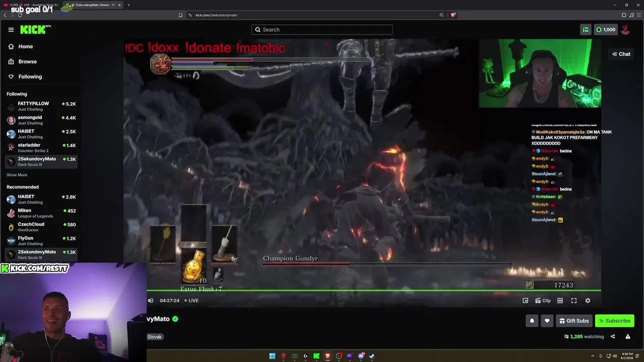Toggle channel notifications bell
This screenshot has width=644, height=362.
click(x=532, y=321)
